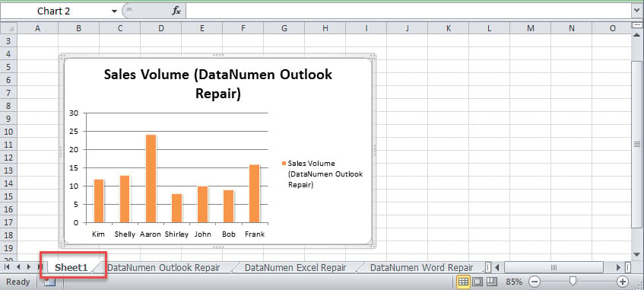Screen dimensions: 644x290
Task: Go to first sheet tab using navigation arrow
Action: pyautogui.click(x=8, y=267)
